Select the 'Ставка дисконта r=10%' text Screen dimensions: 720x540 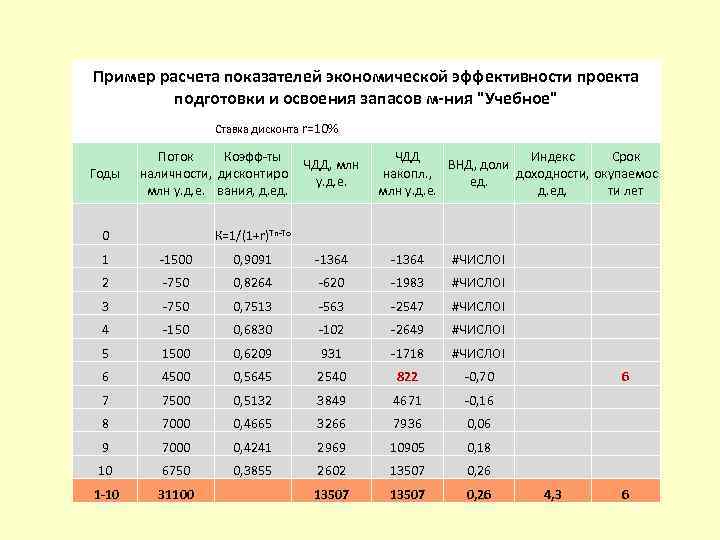[277, 129]
